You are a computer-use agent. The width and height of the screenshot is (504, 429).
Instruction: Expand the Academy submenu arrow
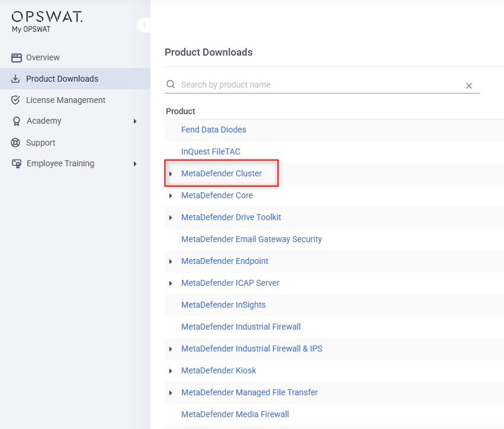click(x=135, y=121)
